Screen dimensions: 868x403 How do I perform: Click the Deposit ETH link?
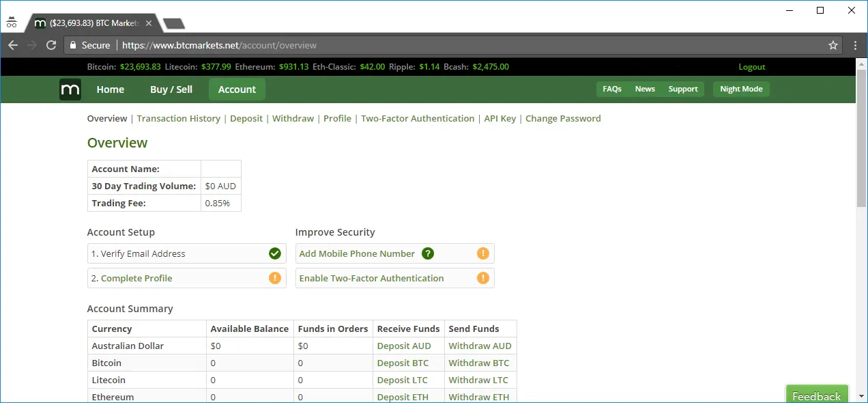click(403, 397)
